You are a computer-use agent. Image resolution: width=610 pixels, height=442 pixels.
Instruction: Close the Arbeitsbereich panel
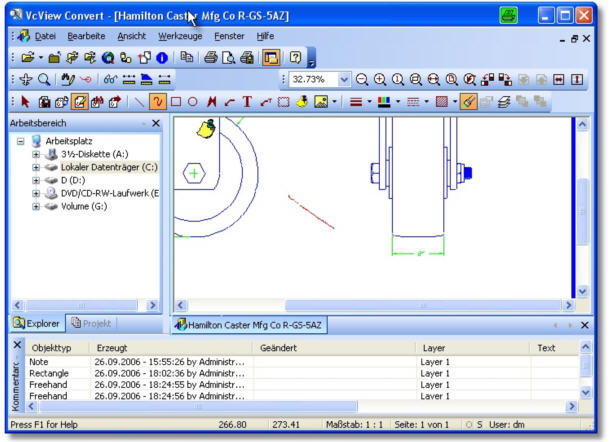(x=155, y=122)
